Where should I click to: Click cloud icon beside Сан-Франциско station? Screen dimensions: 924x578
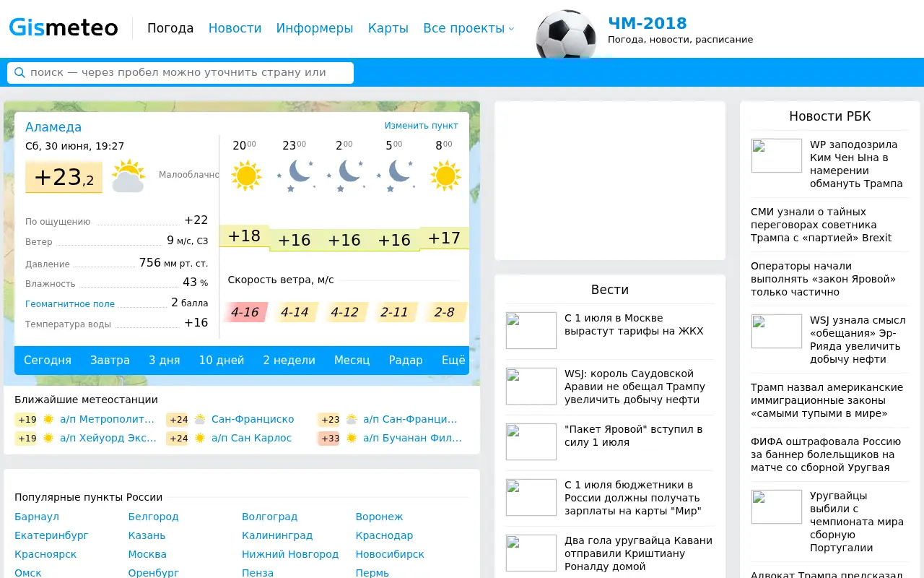200,419
